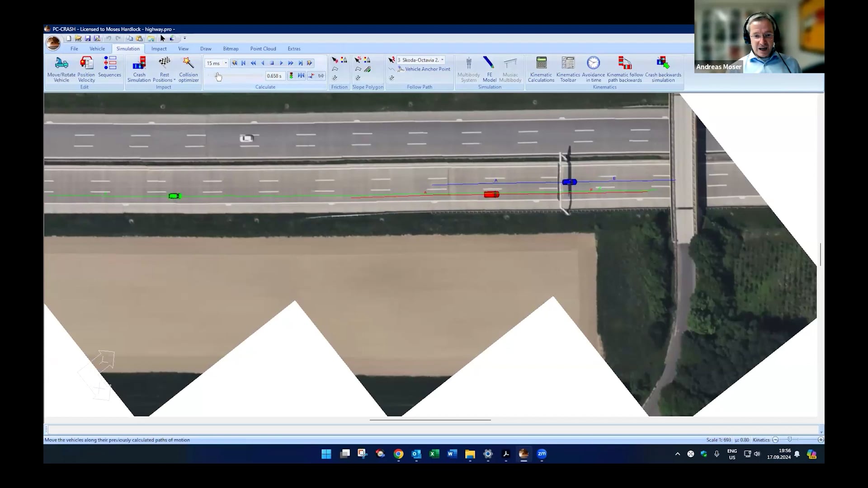Toggle the t=0 time reset button
Viewport: 868px width, 488px height.
(321, 75)
